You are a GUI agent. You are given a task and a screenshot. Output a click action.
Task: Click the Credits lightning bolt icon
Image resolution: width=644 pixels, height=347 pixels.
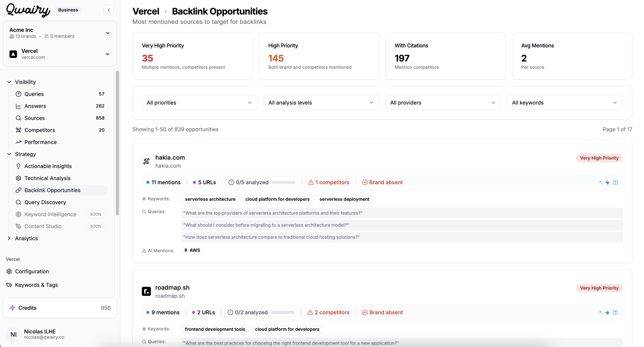click(x=12, y=308)
